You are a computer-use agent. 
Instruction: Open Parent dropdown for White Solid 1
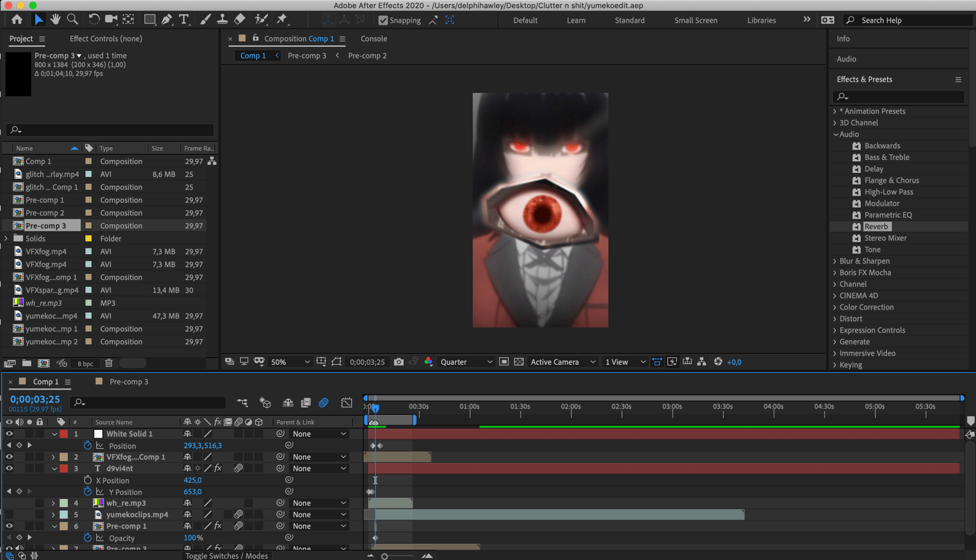click(319, 434)
